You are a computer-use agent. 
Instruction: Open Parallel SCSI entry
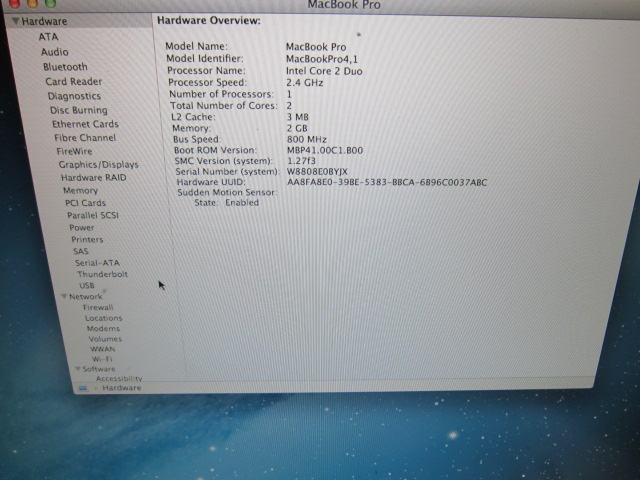click(x=93, y=215)
